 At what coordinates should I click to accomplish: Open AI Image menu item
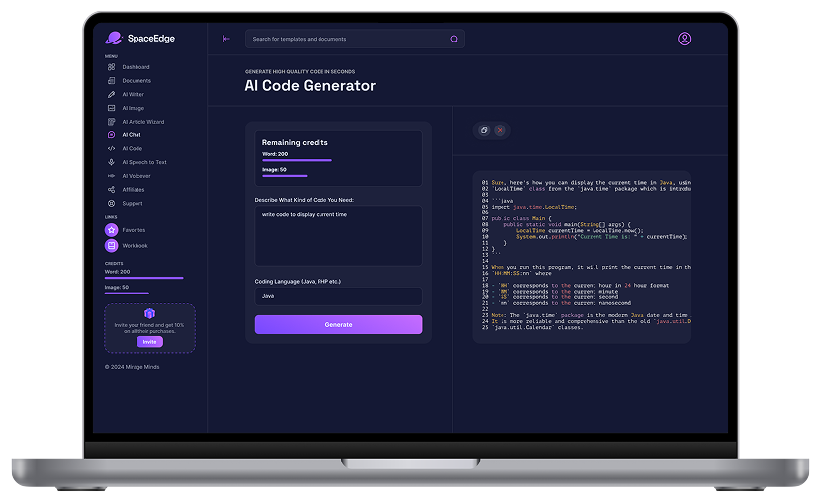pyautogui.click(x=134, y=108)
